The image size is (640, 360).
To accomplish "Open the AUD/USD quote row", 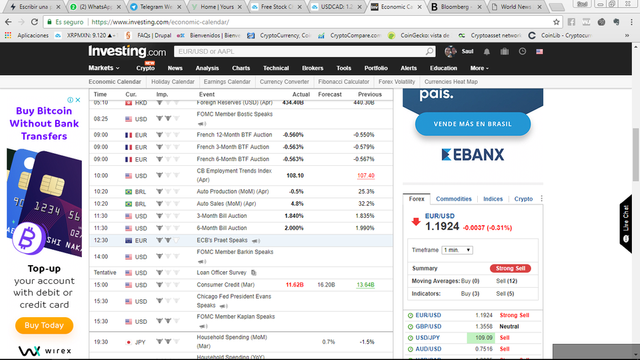I will coord(473,349).
